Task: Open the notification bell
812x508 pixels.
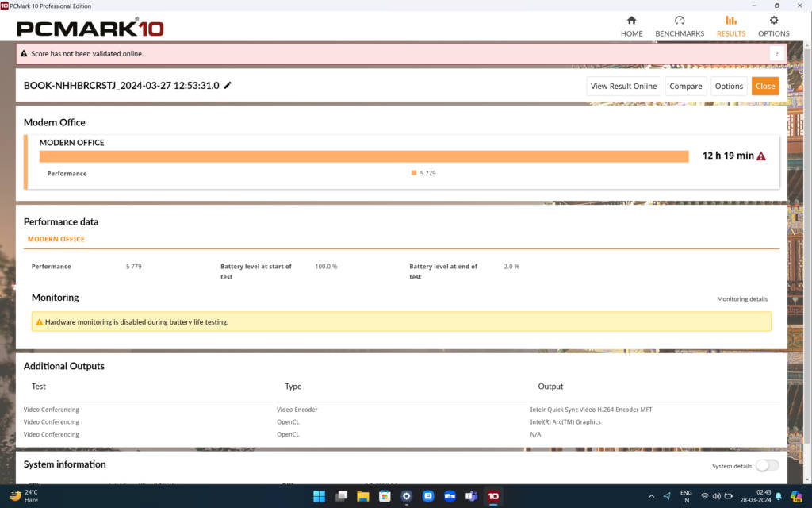Action: pos(779,496)
